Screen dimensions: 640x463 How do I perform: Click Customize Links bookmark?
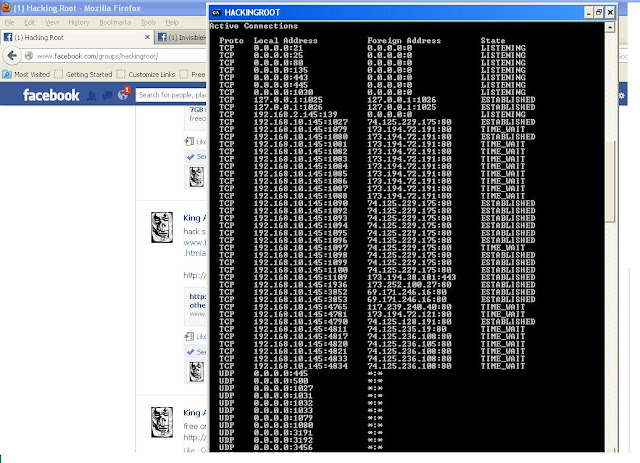pos(146,74)
